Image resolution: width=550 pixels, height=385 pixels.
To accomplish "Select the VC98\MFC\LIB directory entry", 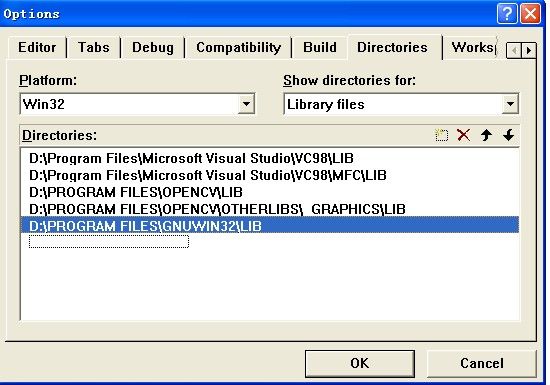I will coord(208,175).
